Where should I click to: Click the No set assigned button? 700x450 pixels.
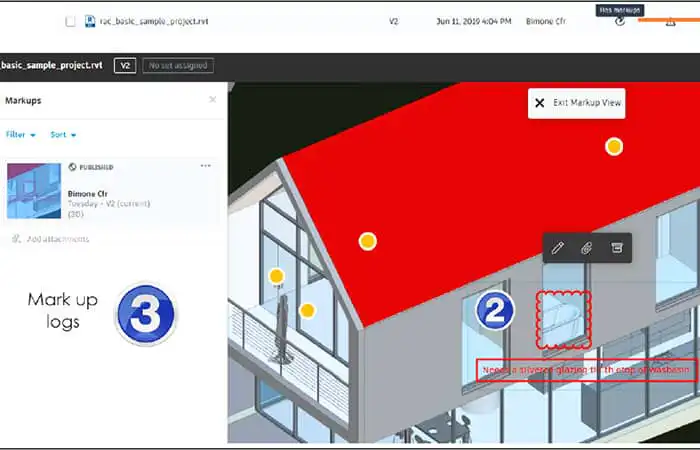point(178,66)
